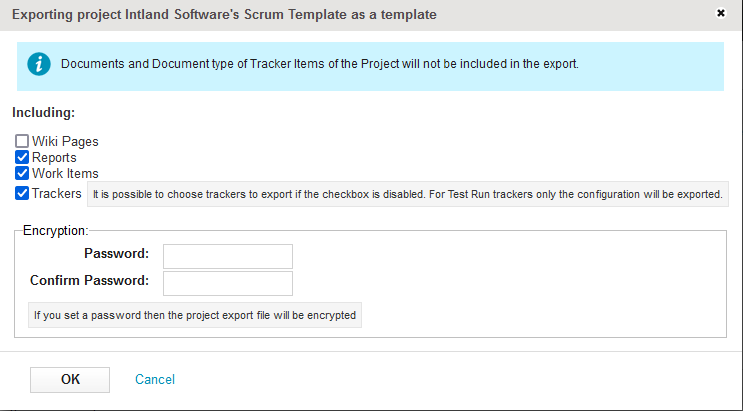743x411 pixels.
Task: Click the "Password:" field label
Action: [116, 254]
